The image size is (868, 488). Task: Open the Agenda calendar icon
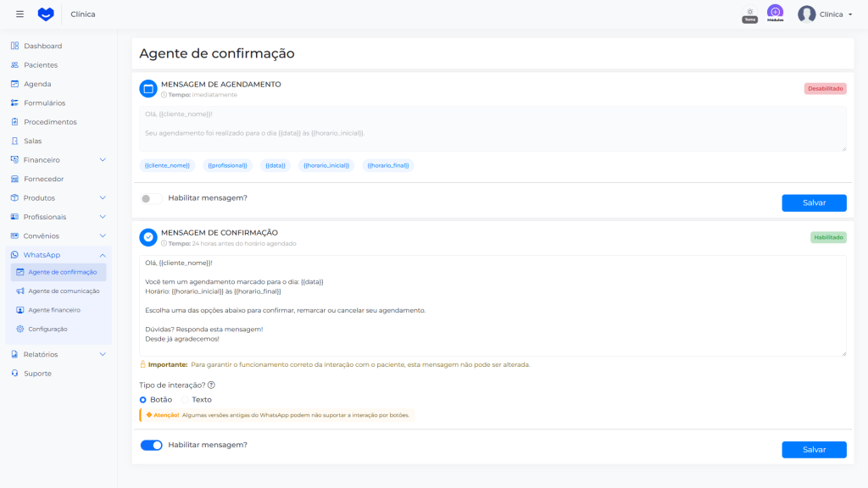pos(17,84)
